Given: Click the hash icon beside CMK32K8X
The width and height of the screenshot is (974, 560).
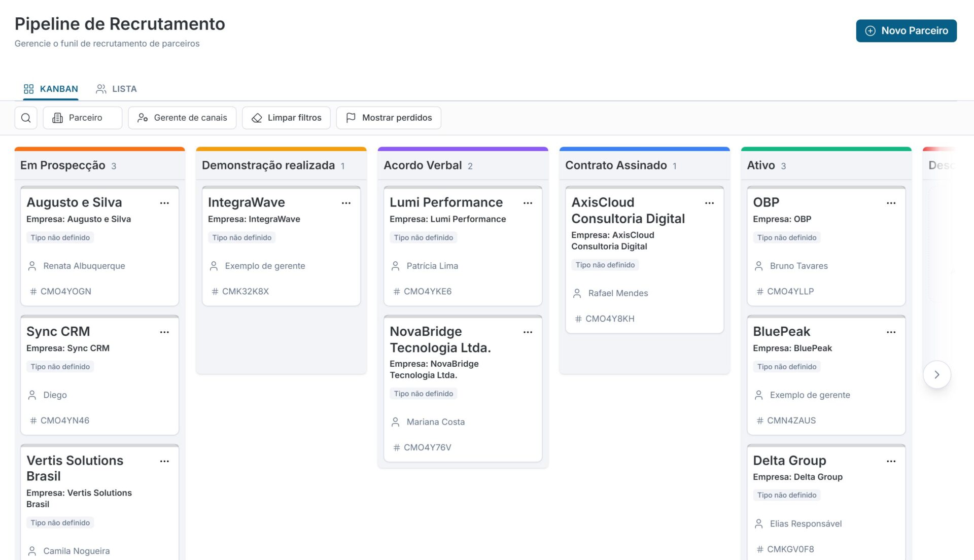Looking at the screenshot, I should (x=215, y=291).
